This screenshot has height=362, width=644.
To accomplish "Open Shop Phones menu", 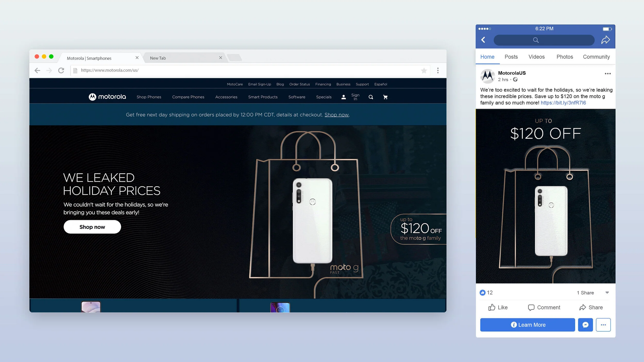I will pyautogui.click(x=149, y=97).
